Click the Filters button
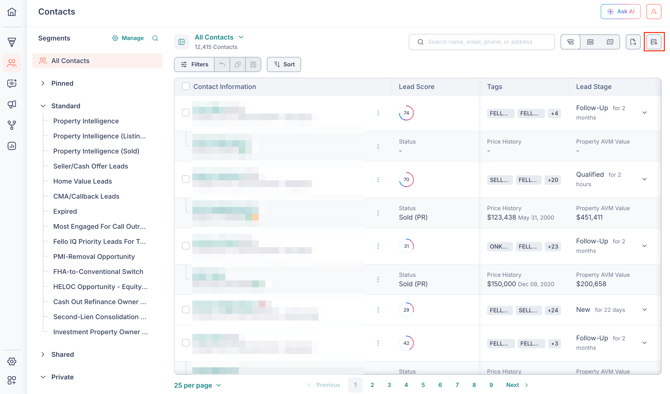This screenshot has height=394, width=670. pyautogui.click(x=194, y=65)
